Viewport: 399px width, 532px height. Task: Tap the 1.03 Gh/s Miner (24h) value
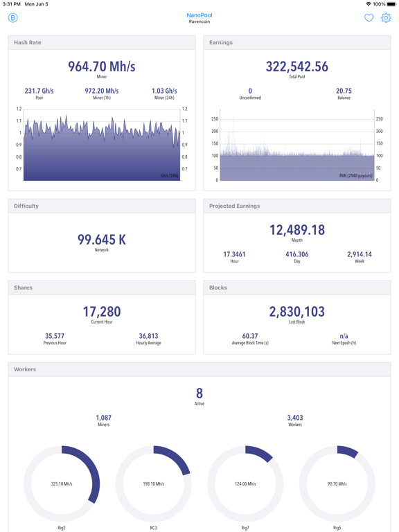tap(164, 91)
